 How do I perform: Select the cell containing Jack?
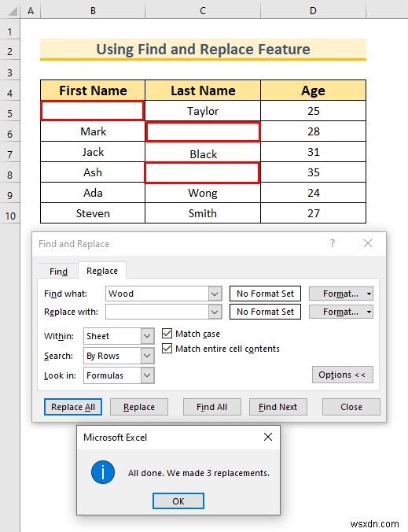click(93, 152)
